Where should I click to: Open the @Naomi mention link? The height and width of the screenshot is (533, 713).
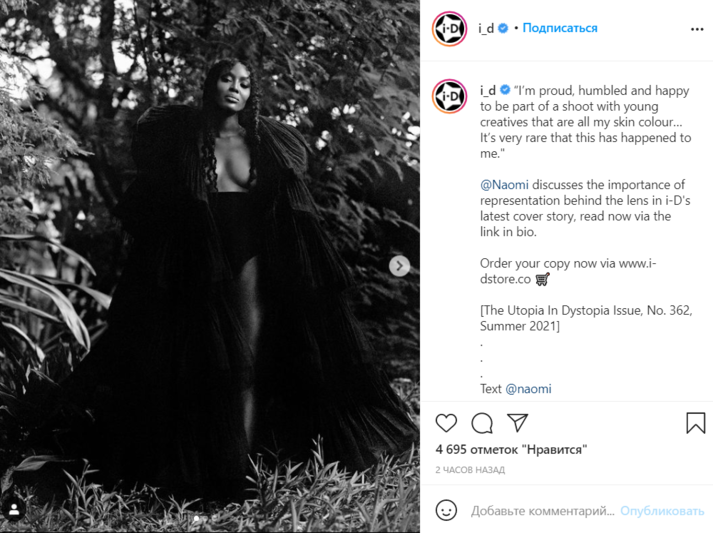[x=504, y=185]
